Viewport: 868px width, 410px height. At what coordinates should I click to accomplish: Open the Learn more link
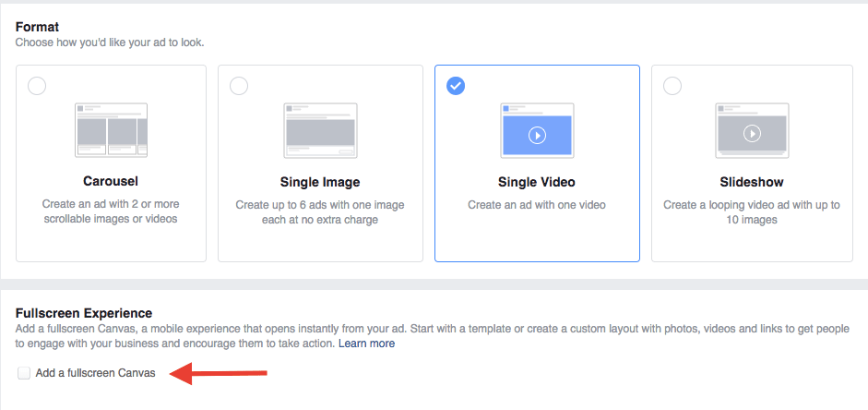366,344
